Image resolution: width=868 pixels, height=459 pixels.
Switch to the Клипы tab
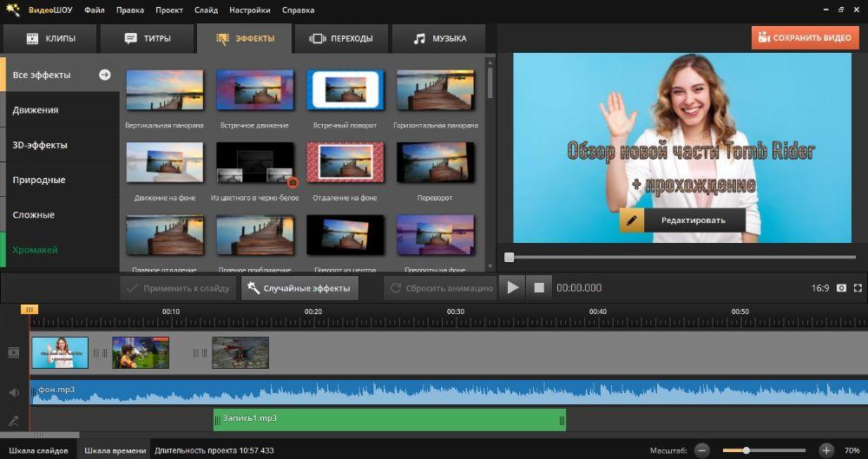50,39
